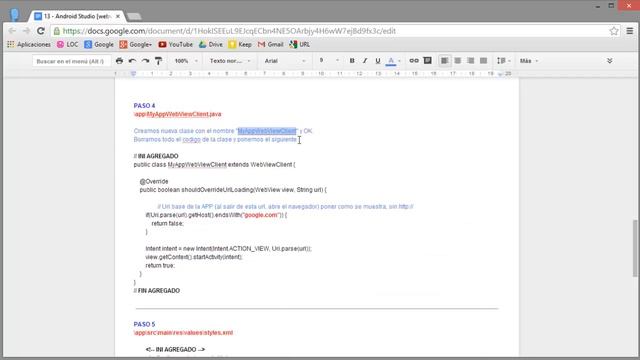The height and width of the screenshot is (360, 640).
Task: Toggle underline formatting
Action: pos(378,61)
